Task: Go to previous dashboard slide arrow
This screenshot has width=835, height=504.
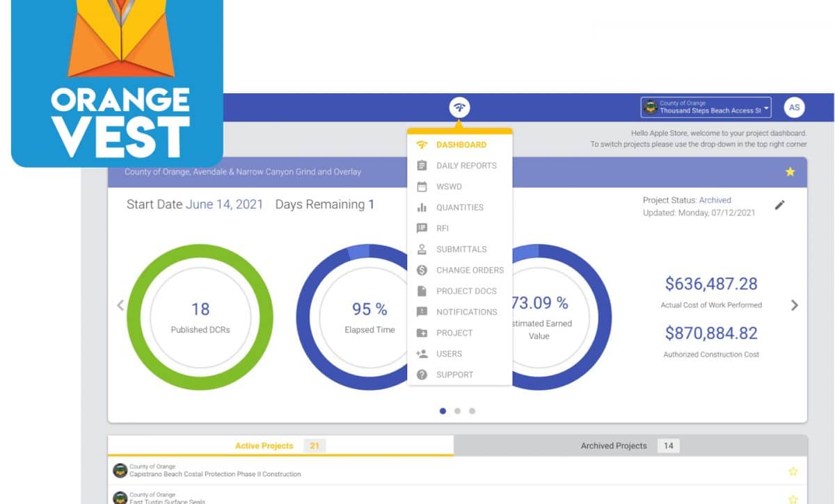Action: click(120, 304)
